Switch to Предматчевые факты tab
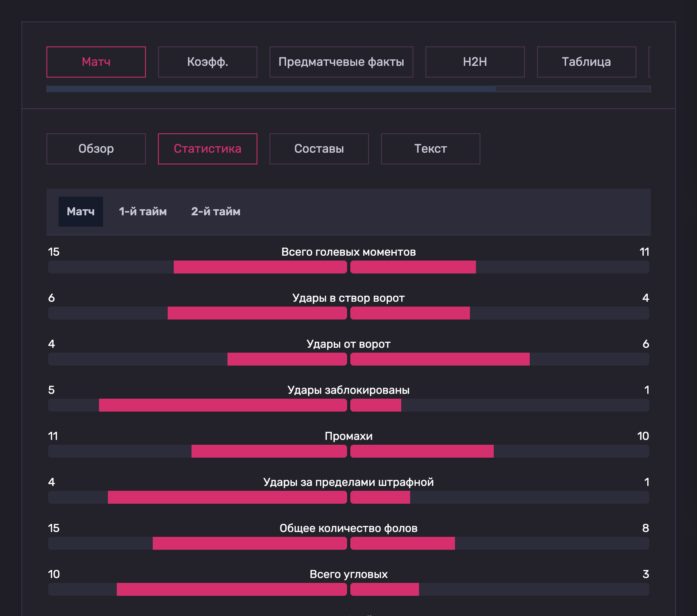 point(341,62)
